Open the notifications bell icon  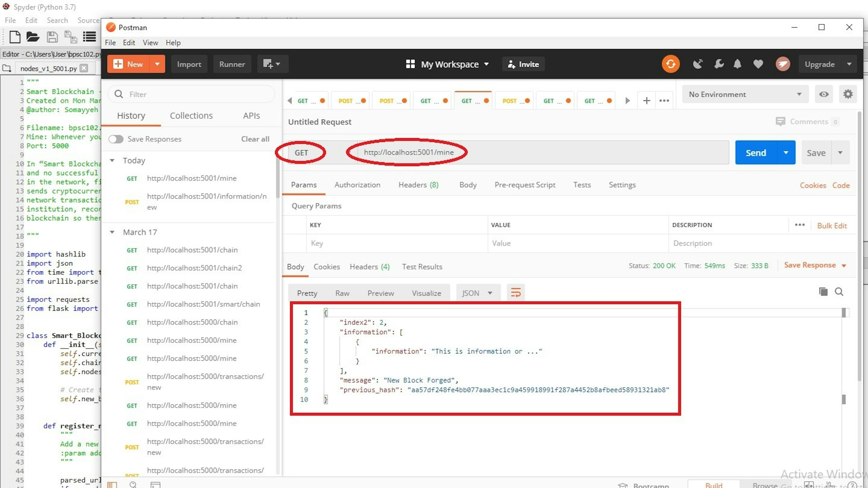point(737,64)
